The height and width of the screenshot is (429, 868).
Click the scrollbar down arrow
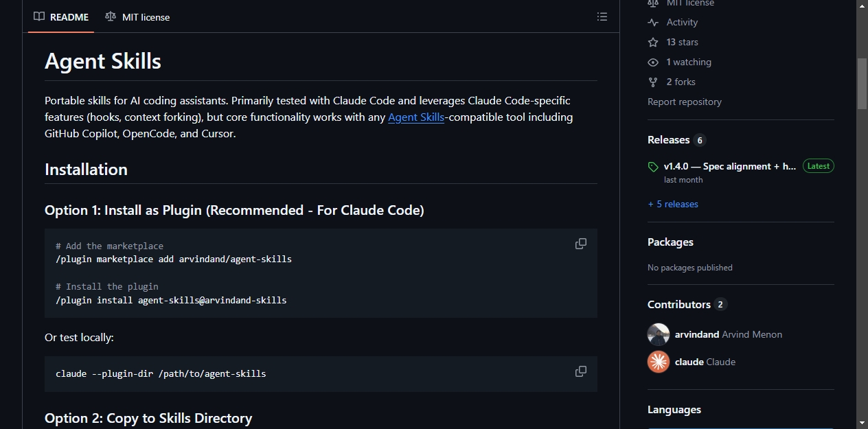[862, 422]
